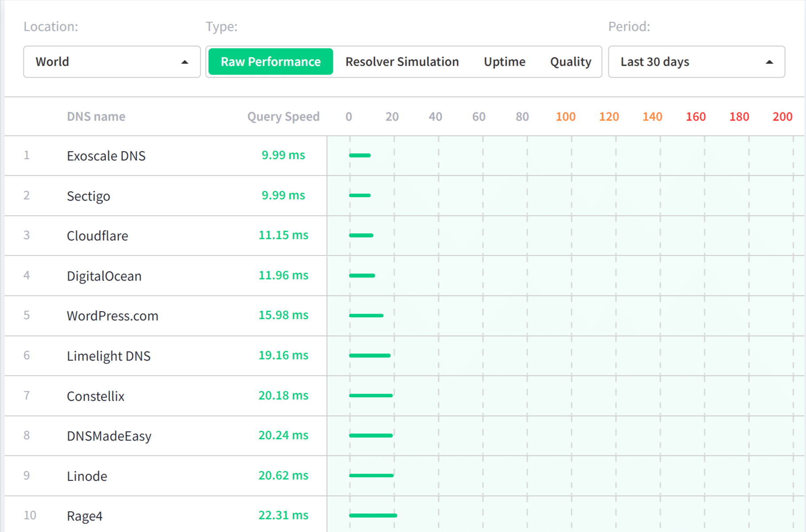This screenshot has width=806, height=532.
Task: Select the WordPress.com entry
Action: pos(112,315)
